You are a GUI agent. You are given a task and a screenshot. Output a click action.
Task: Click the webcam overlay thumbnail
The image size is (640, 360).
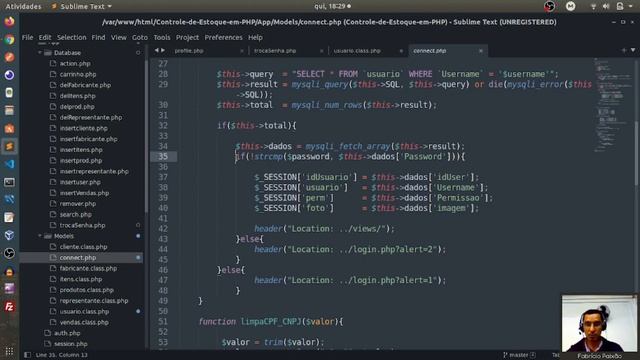coord(599,323)
